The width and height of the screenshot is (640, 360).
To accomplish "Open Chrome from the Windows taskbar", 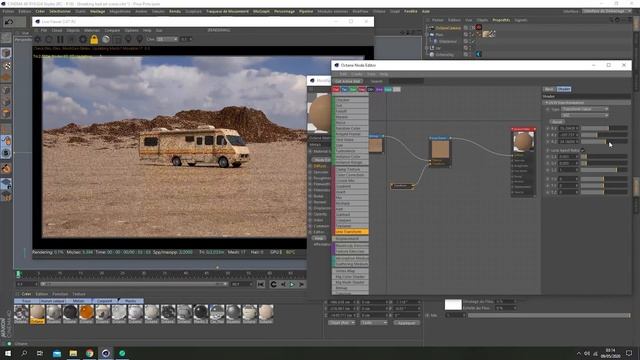I will (x=89, y=353).
